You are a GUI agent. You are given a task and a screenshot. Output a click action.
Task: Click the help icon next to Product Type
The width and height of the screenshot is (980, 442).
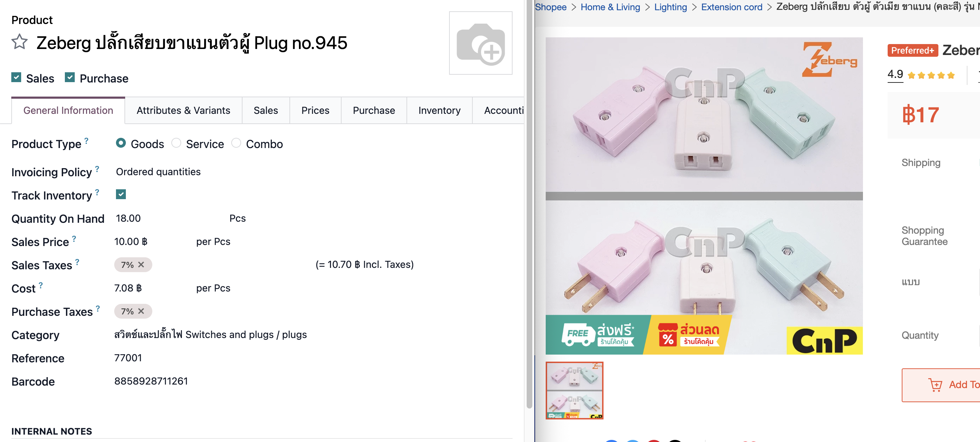pos(86,140)
